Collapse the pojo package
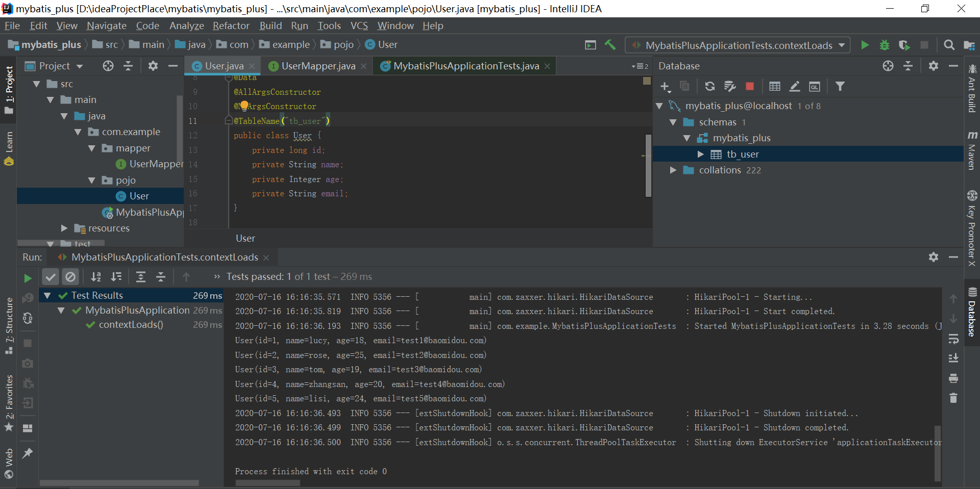Viewport: 980px width, 489px height. click(92, 181)
